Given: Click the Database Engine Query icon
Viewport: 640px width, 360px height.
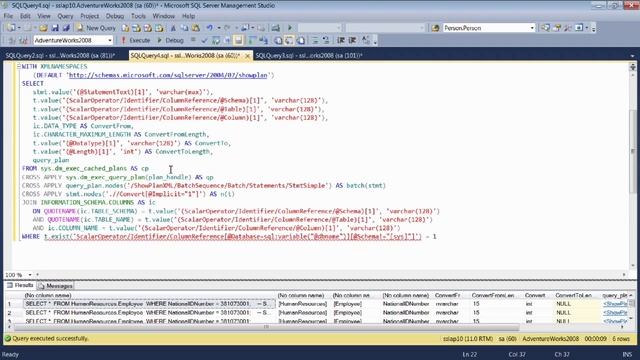Looking at the screenshot, I should click(x=125, y=28).
